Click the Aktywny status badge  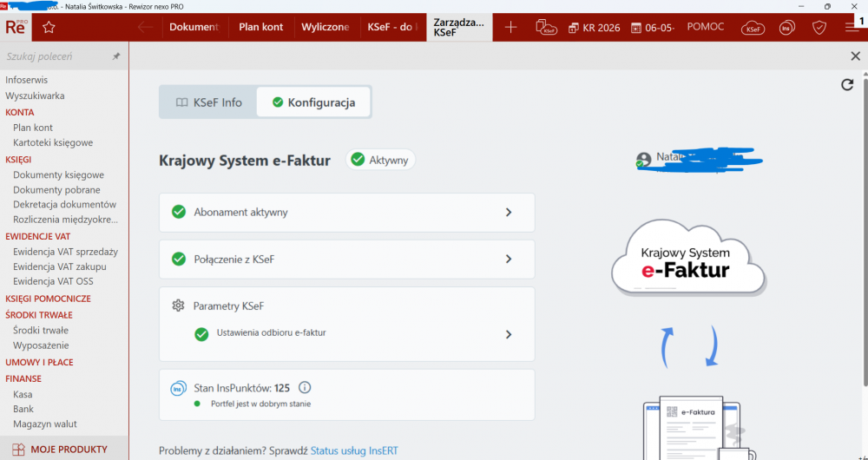tap(380, 160)
